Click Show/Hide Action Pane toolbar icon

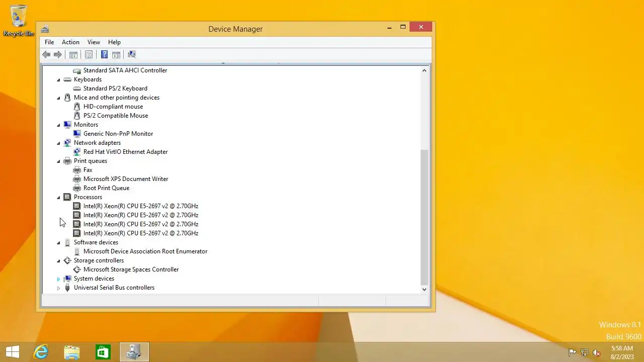pos(116,55)
